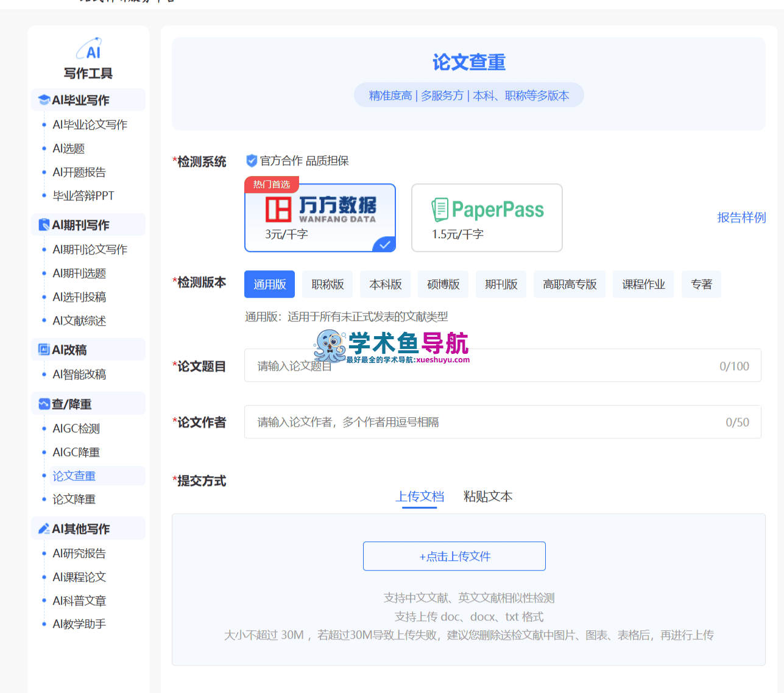Switch to the 上传文档 tab

pyautogui.click(x=420, y=496)
